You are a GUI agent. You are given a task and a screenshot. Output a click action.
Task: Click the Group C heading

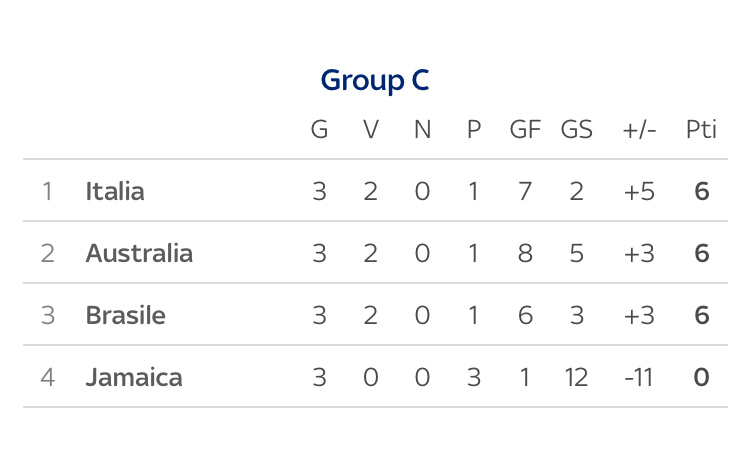pyautogui.click(x=375, y=80)
